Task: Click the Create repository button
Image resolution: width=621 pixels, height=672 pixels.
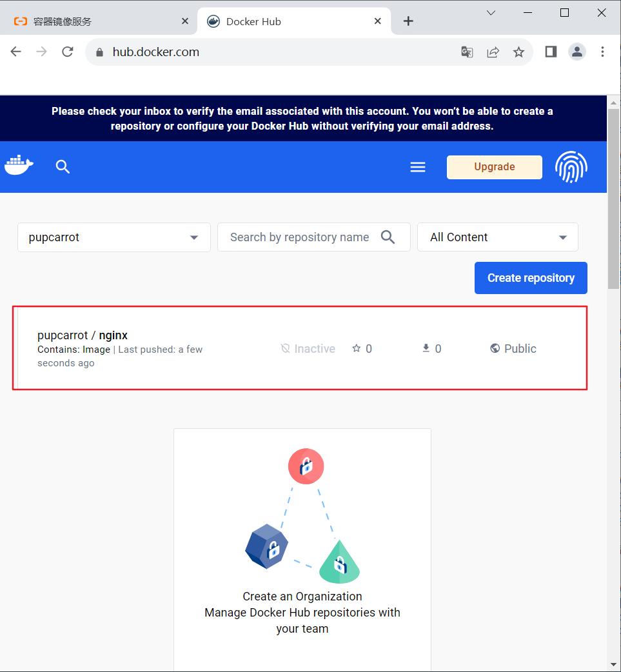Action: (531, 278)
